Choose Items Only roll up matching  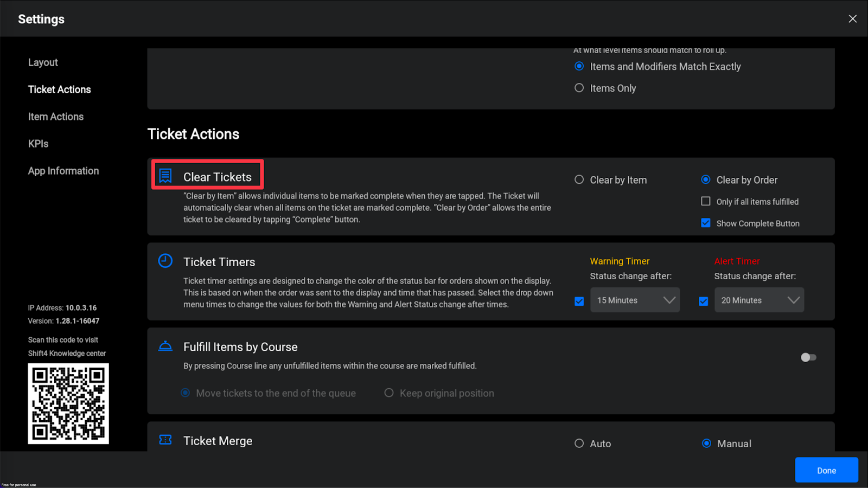pos(579,88)
